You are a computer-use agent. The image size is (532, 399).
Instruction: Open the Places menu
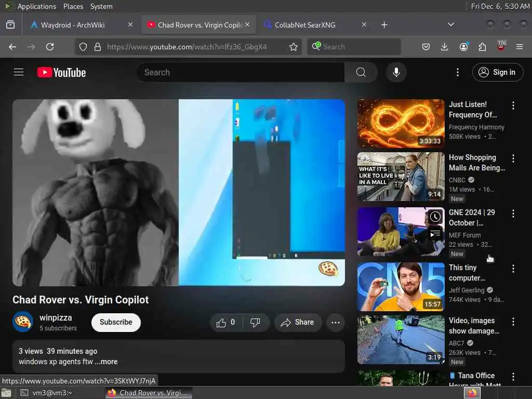click(73, 6)
